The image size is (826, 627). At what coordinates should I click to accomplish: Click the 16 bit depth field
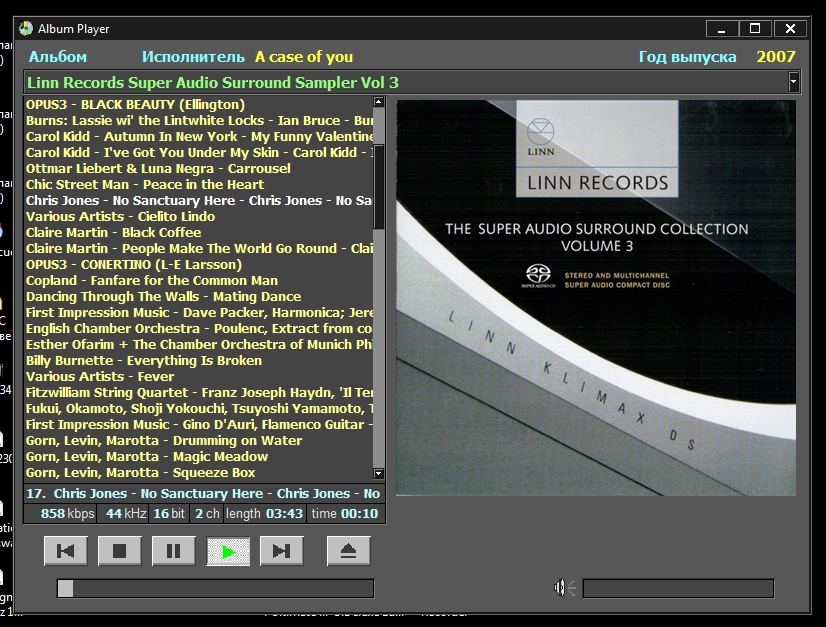pos(169,514)
